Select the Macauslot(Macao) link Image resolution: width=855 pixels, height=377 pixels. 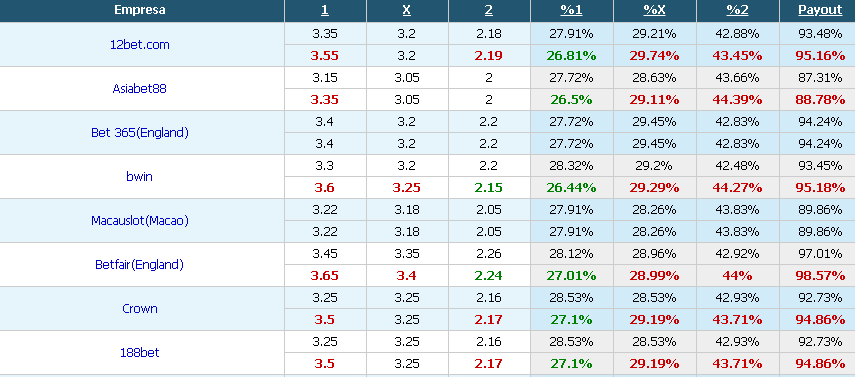point(140,220)
